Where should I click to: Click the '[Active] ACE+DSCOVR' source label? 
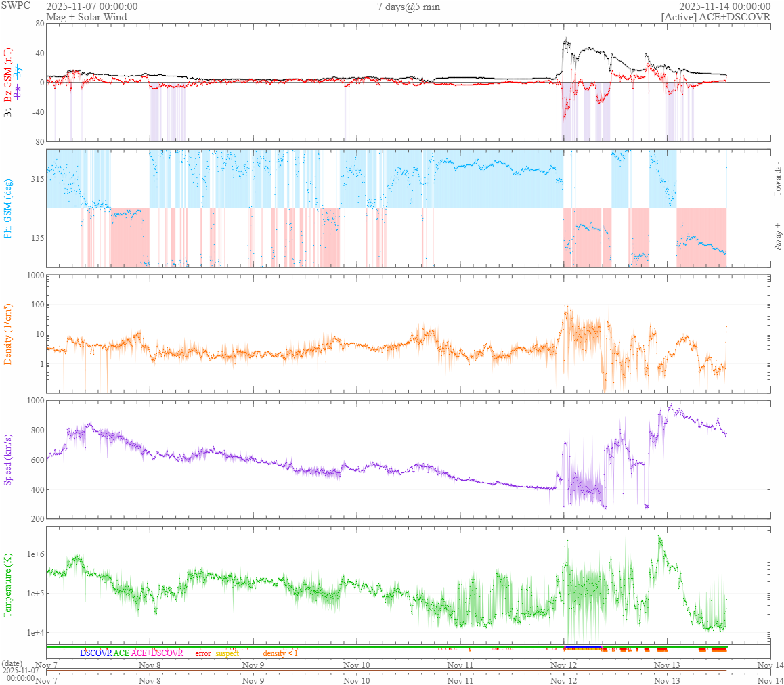[x=716, y=17]
